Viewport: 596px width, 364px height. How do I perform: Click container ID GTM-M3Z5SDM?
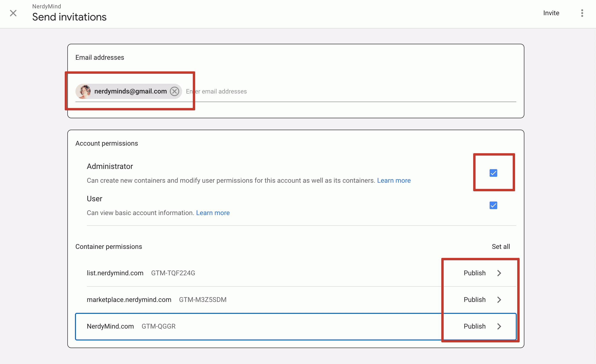click(x=203, y=300)
